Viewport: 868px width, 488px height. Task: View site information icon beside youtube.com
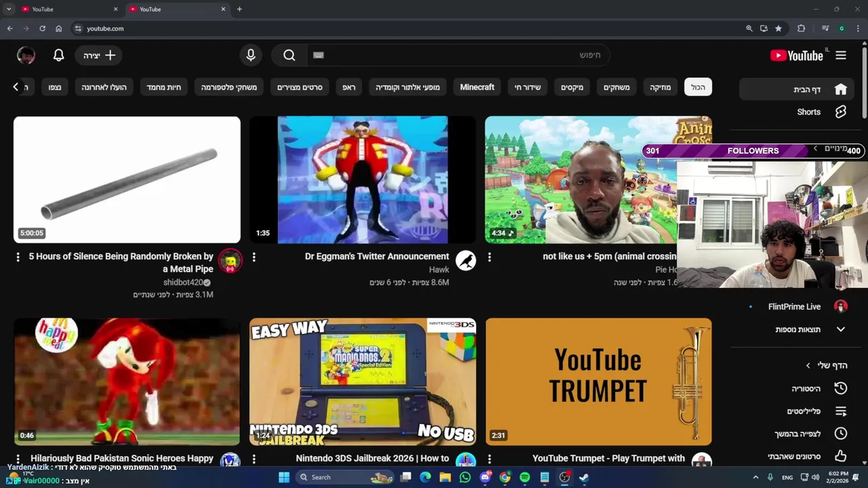pyautogui.click(x=78, y=28)
